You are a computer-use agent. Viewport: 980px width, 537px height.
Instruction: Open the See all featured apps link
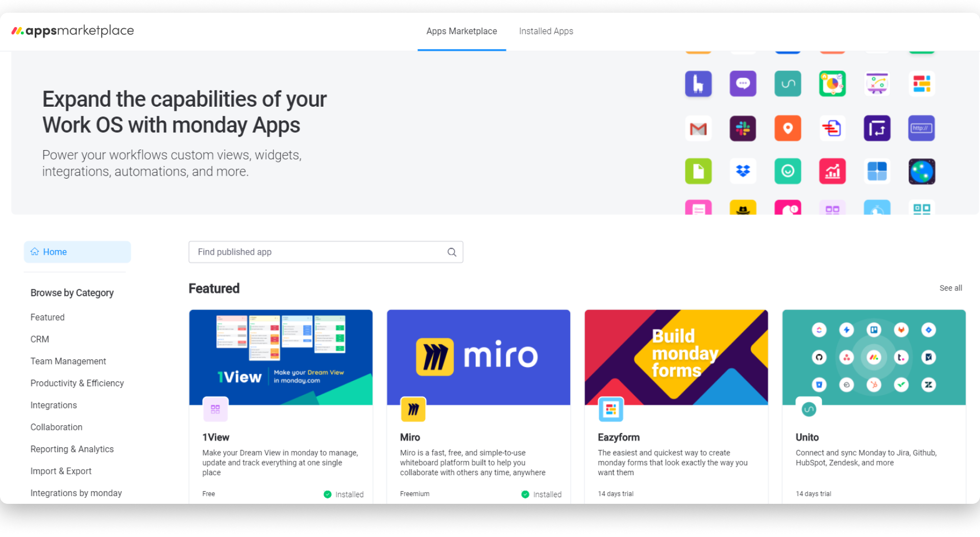[950, 288]
